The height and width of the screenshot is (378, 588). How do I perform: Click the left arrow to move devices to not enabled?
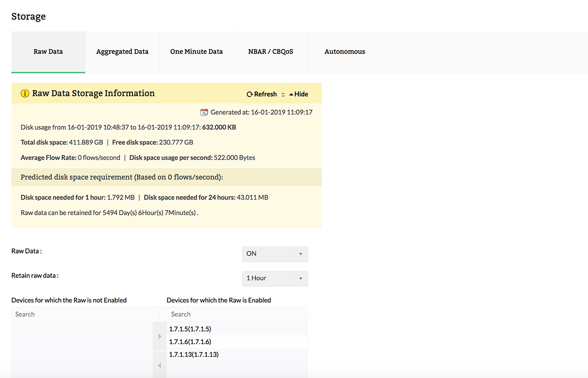coord(160,365)
